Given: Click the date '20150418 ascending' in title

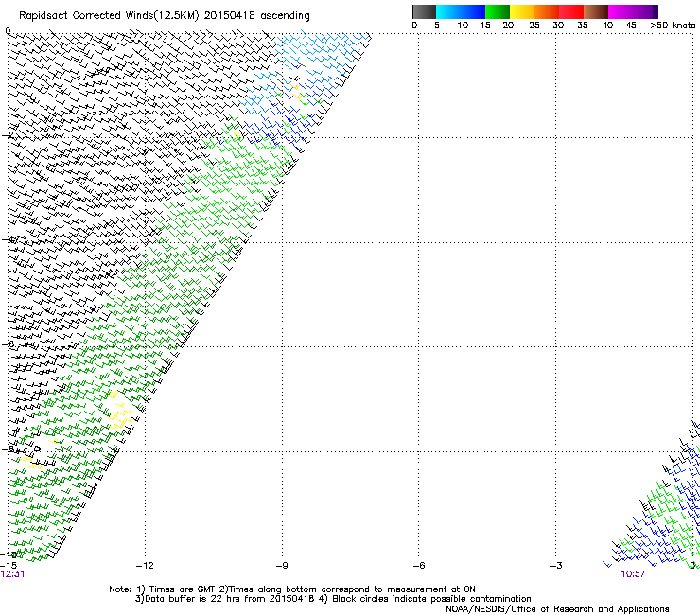Looking at the screenshot, I should click(x=256, y=16).
